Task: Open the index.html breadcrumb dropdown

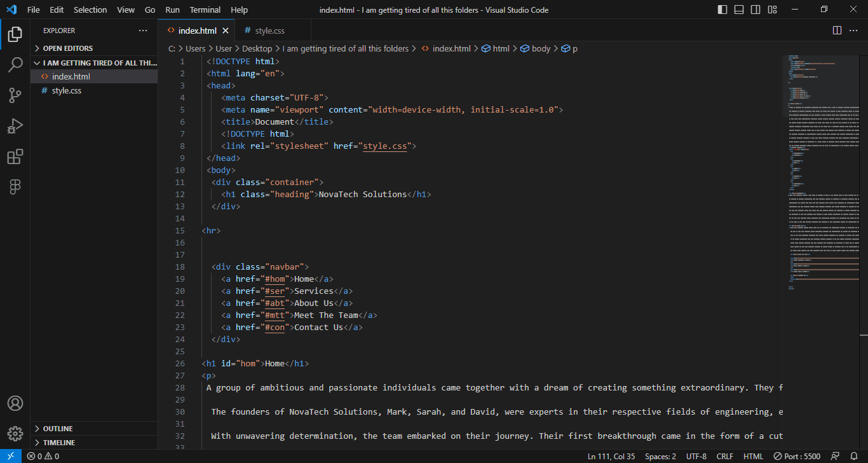Action: coord(446,48)
